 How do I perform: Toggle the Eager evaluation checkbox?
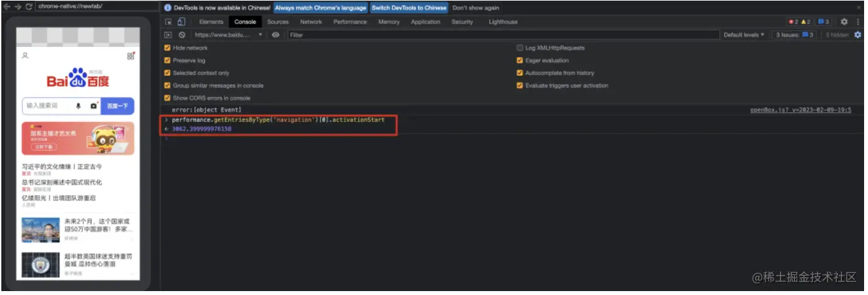coord(519,60)
